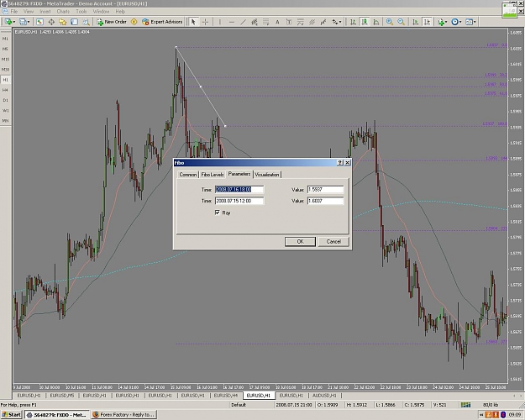Toggle the Navigator folder-star icon
The image size is (525, 420).
63,22
